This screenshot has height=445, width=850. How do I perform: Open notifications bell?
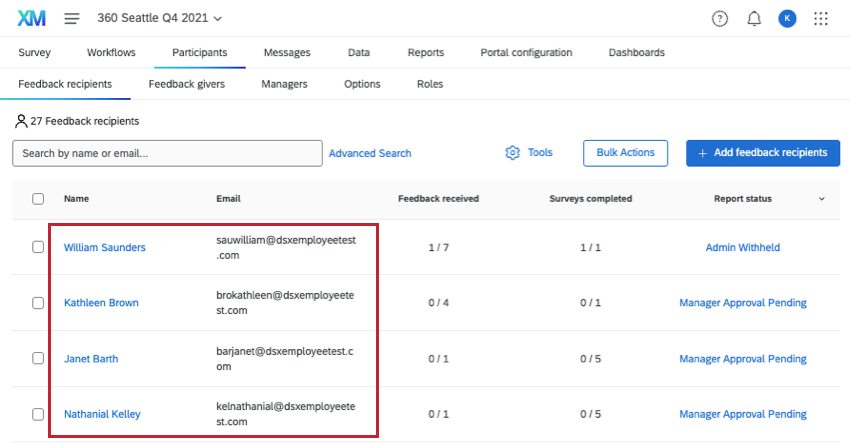(x=754, y=19)
